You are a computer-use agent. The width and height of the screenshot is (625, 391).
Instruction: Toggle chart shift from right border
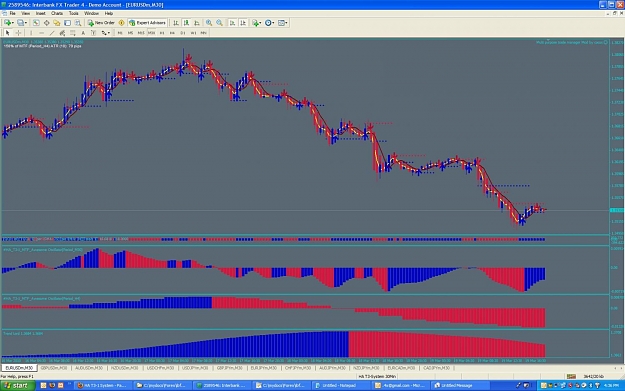(243, 23)
